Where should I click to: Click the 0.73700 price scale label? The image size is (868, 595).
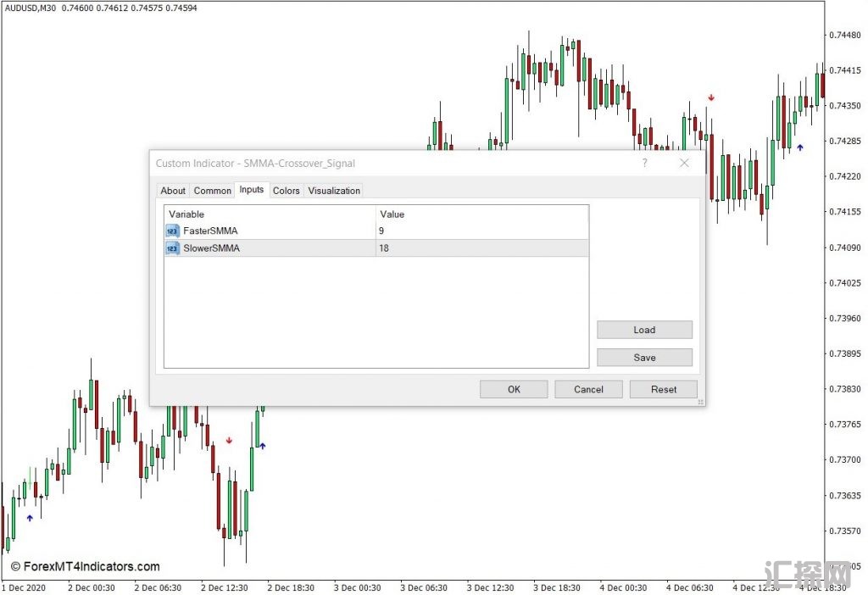pos(845,459)
